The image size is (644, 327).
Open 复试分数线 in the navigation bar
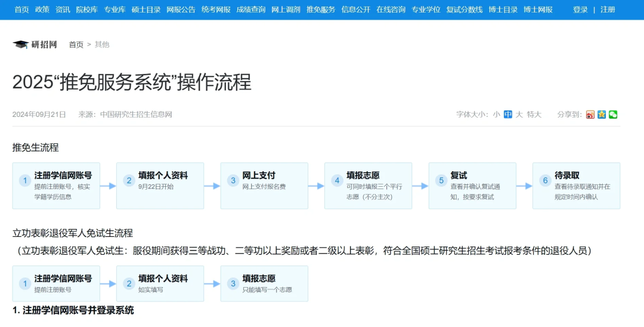[464, 10]
